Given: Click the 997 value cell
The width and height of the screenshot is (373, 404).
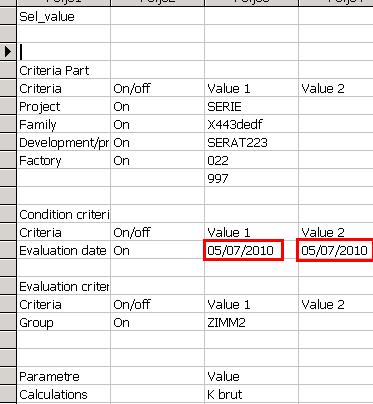Looking at the screenshot, I should coord(251,178).
